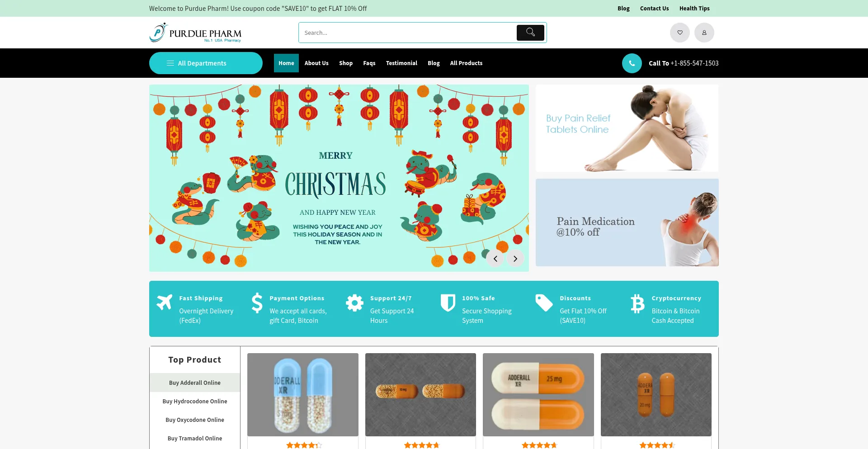This screenshot has height=449, width=868.
Task: Click the Payment Options dollar icon
Action: (257, 303)
